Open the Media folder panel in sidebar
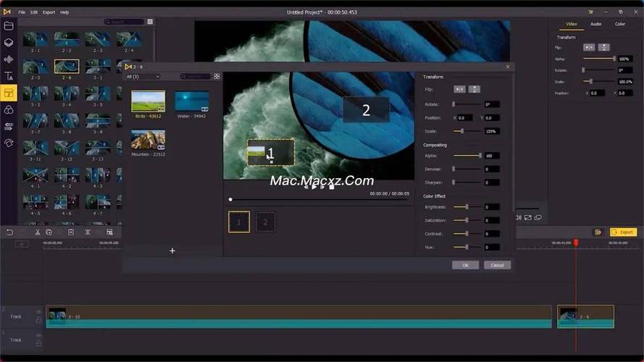The width and height of the screenshot is (644, 362). coord(9,26)
